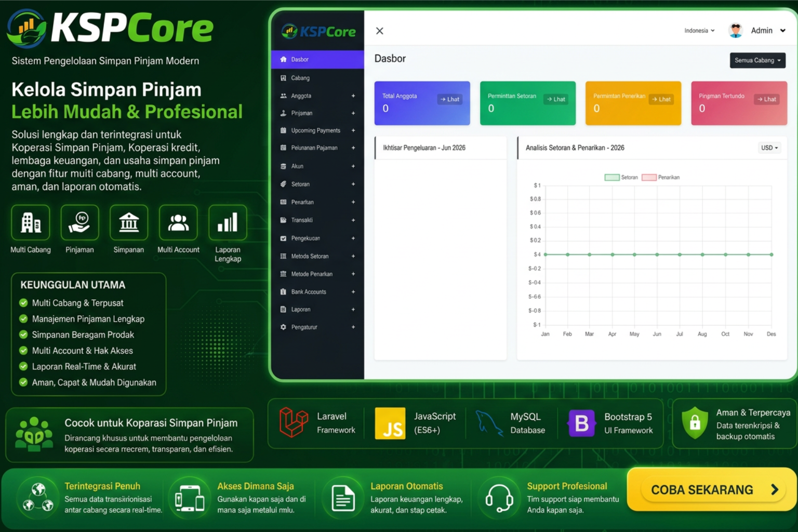Click the Multi Cabang feature icon
The height and width of the screenshot is (532, 798).
31,222
